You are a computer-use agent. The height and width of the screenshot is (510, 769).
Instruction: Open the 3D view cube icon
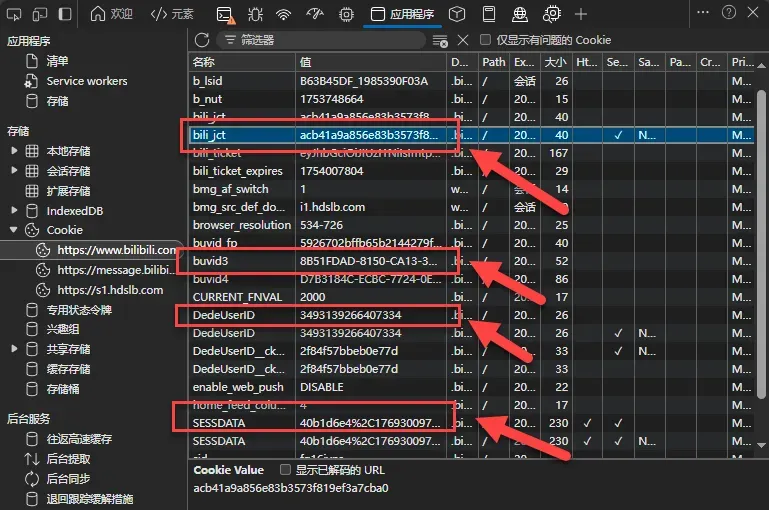click(457, 14)
